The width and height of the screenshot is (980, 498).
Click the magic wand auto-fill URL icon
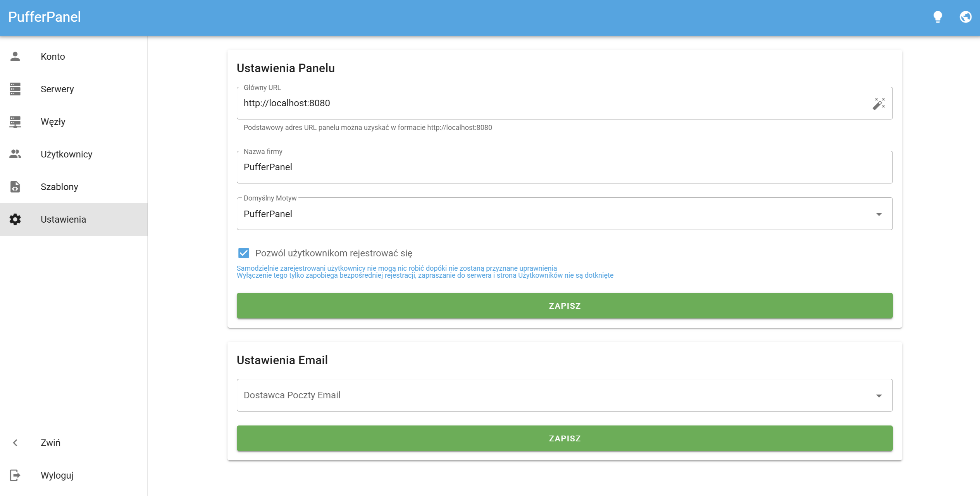click(878, 104)
